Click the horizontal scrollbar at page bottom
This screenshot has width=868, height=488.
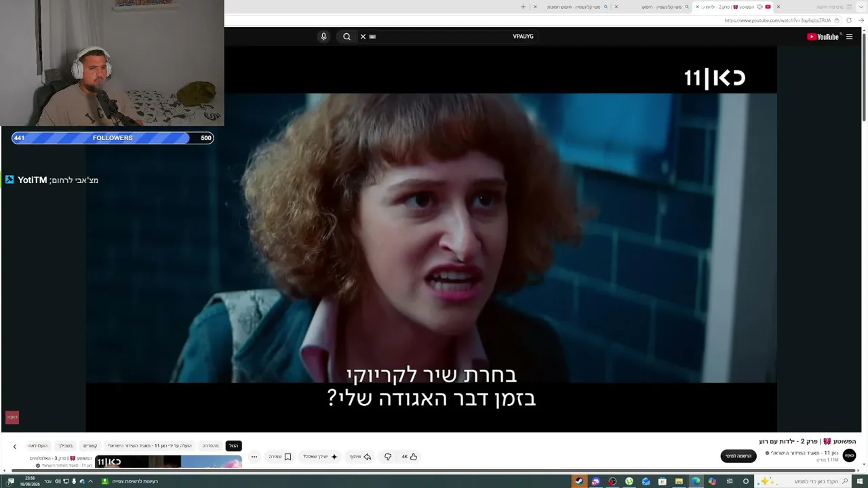(434, 471)
